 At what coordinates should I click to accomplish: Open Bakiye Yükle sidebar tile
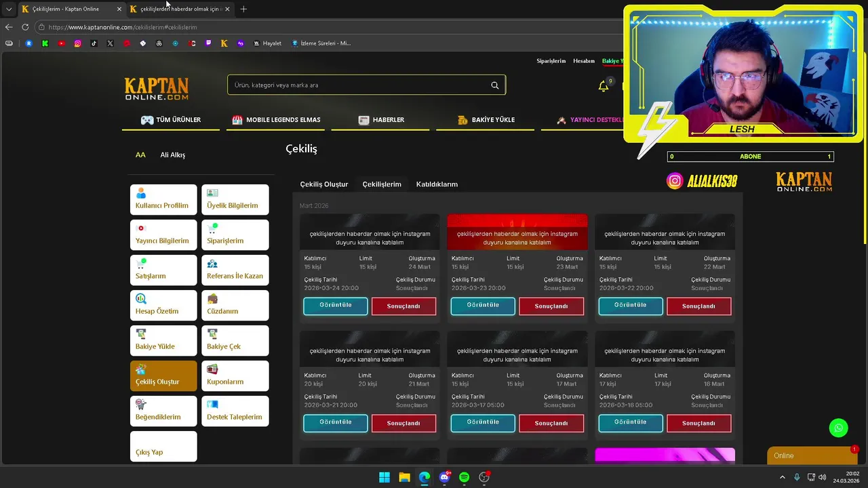(x=163, y=340)
